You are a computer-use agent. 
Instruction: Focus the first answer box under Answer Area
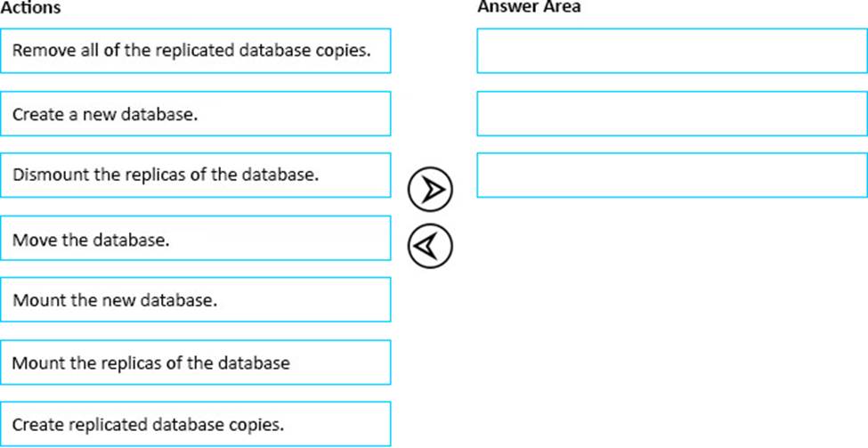coord(671,51)
